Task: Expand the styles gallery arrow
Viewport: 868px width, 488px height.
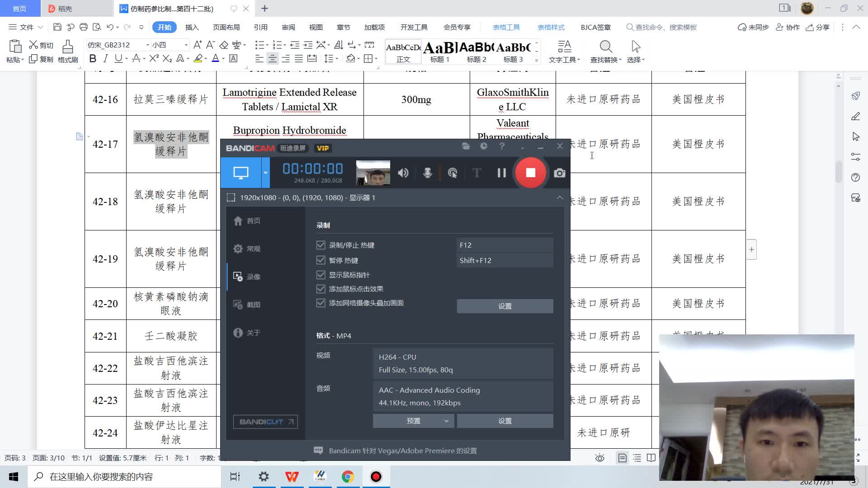Action: [x=537, y=60]
